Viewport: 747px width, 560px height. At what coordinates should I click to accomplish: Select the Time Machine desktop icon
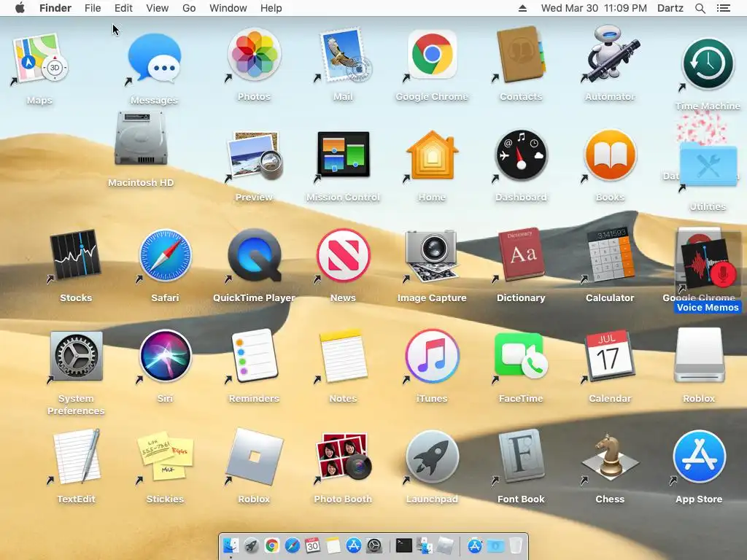click(708, 64)
